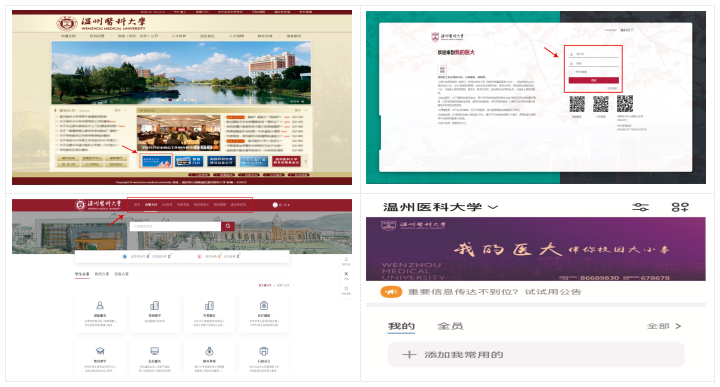This screenshot has width=720, height=387.
Task: Click the app grid icon at top right
Action: click(x=680, y=207)
